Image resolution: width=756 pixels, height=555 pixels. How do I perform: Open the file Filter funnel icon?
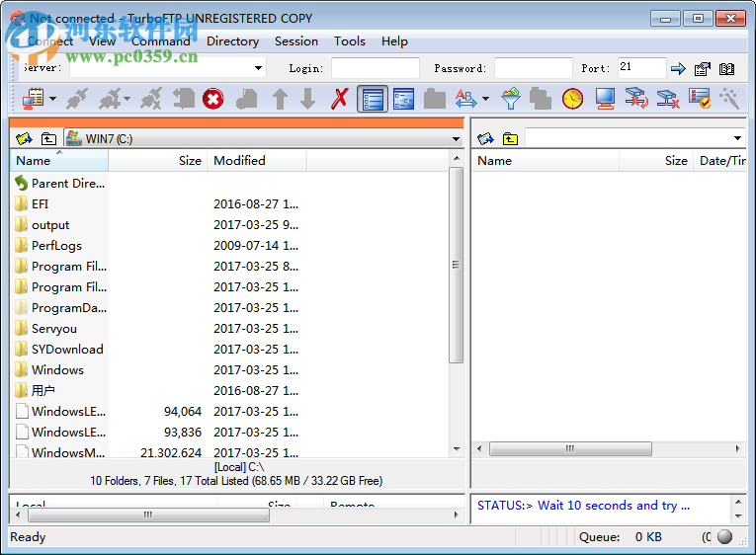click(511, 99)
